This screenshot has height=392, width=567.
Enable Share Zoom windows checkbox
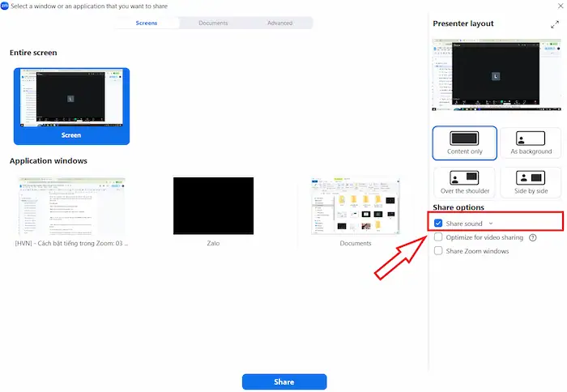438,251
